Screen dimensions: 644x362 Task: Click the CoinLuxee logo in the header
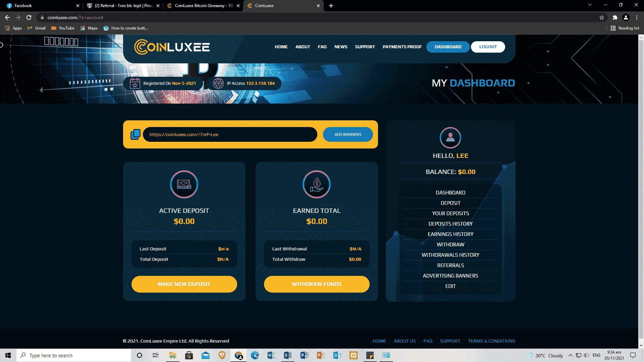point(172,47)
